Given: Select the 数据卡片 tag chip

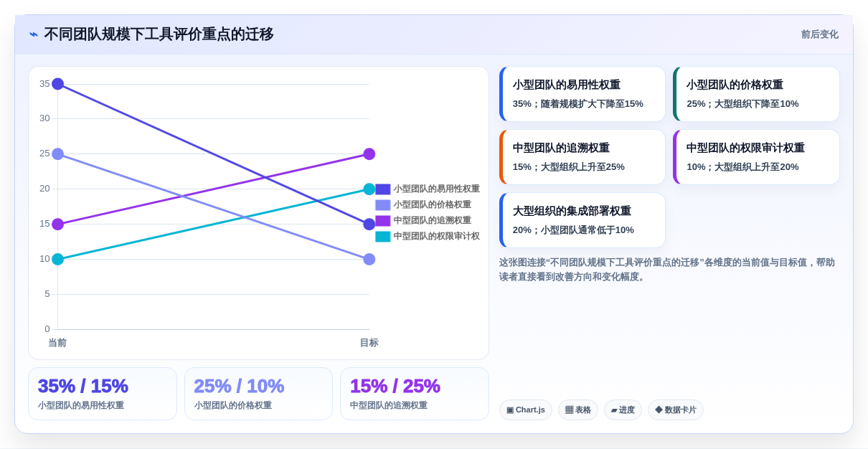Looking at the screenshot, I should (x=676, y=410).
